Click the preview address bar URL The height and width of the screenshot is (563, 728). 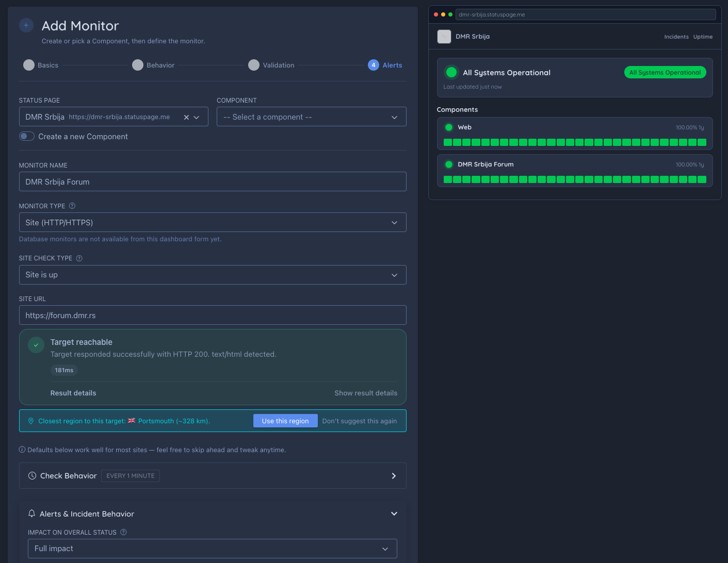586,14
